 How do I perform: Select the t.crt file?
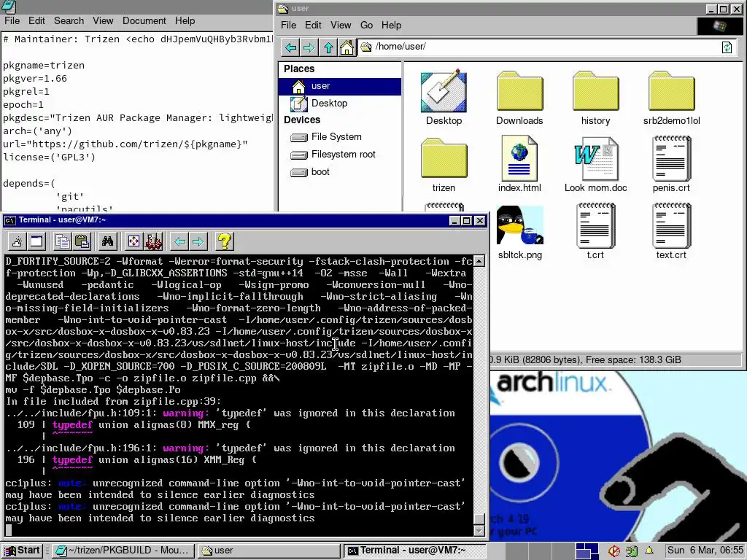(595, 233)
